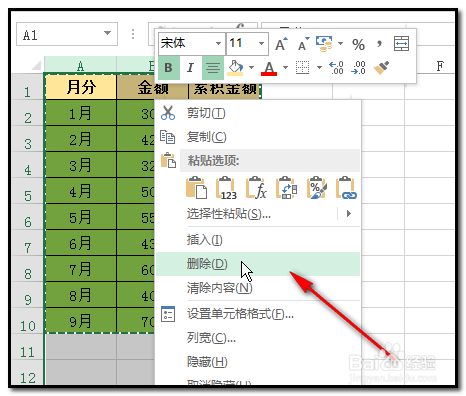This screenshot has width=466, height=396.
Task: Click the Paste Formulas fx icon
Action: [x=256, y=188]
